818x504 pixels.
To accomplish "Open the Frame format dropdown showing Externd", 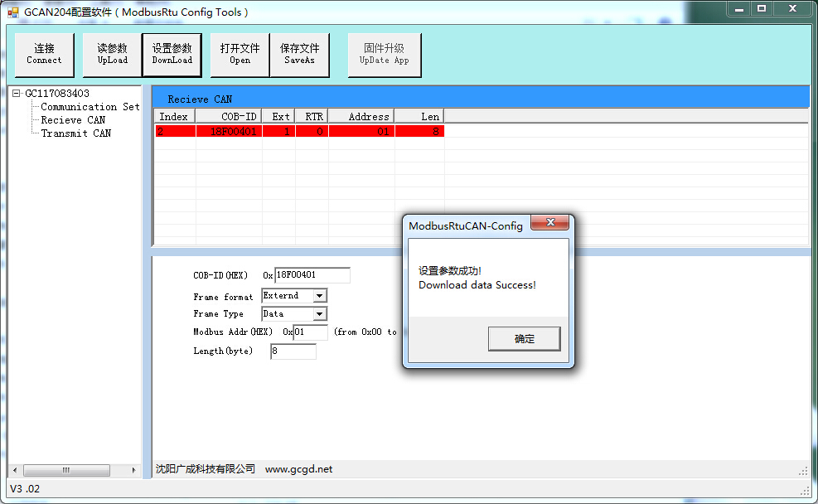I will coord(320,295).
